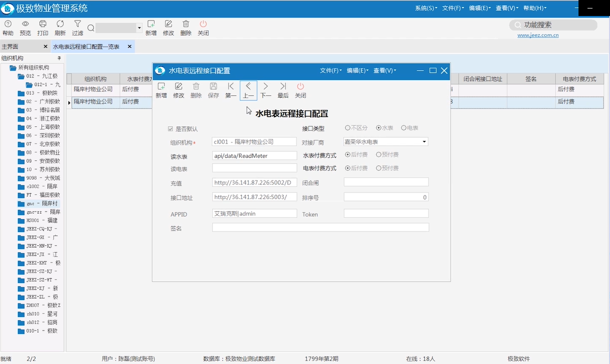610x364 pixels.
Task: Select 后付费 for 电表付费方式
Action: [347, 168]
